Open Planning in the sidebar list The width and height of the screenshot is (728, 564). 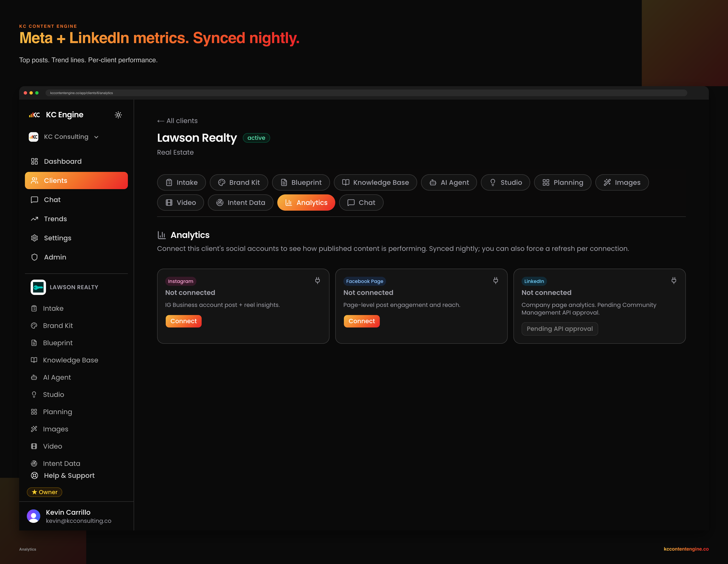pos(76,412)
